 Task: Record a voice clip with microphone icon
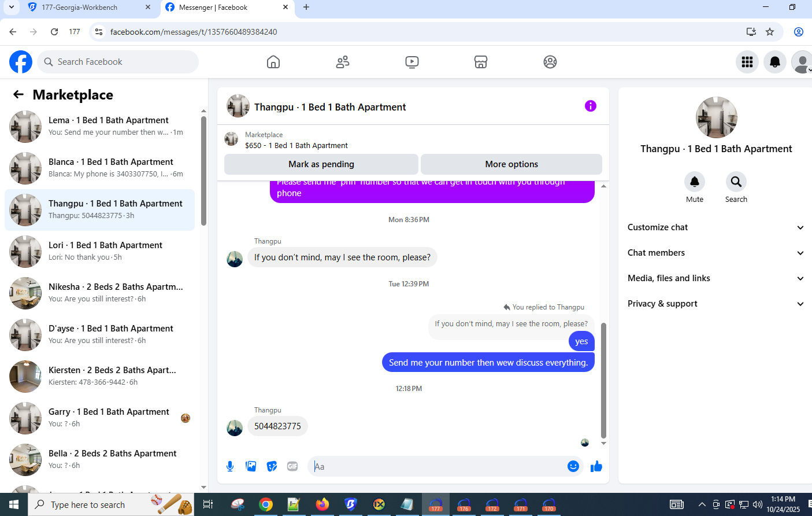click(x=230, y=466)
